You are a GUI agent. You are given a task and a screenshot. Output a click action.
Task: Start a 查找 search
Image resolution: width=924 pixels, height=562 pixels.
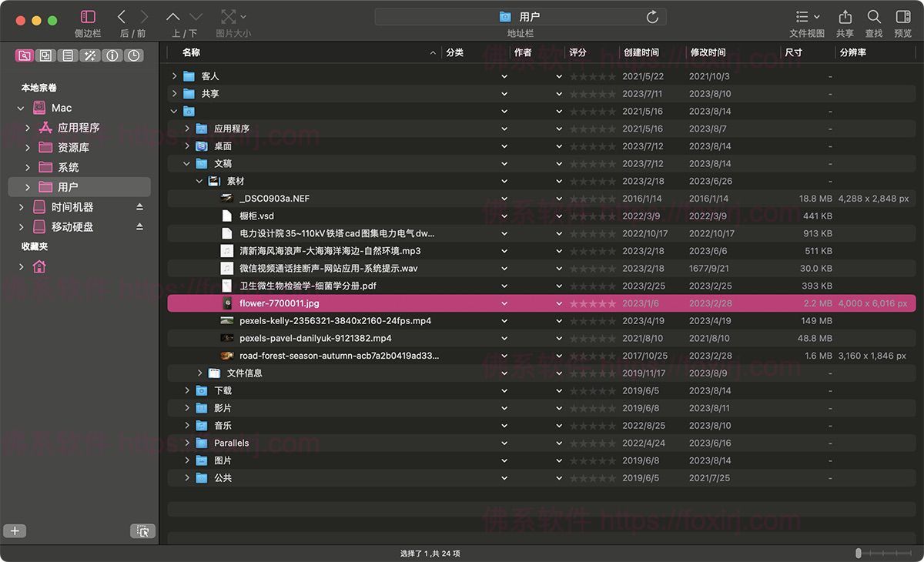pos(873,15)
